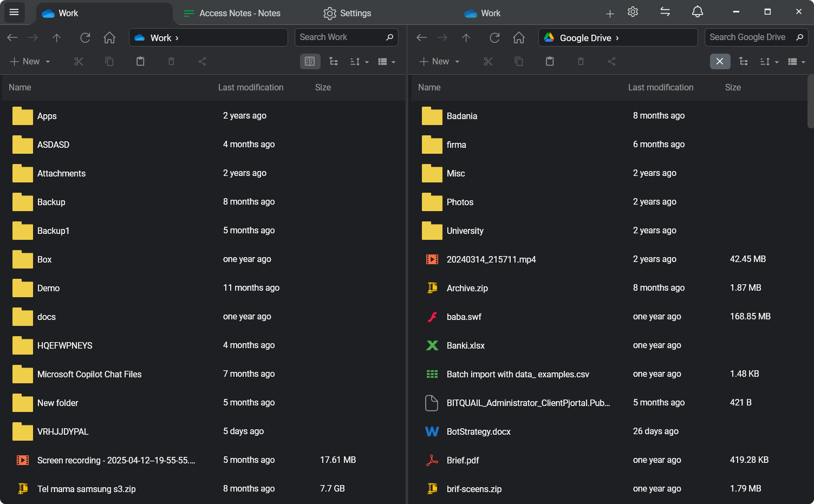Screen dimensions: 814x504
Task: Select the file baba.swf
Action: (x=610, y=317)
